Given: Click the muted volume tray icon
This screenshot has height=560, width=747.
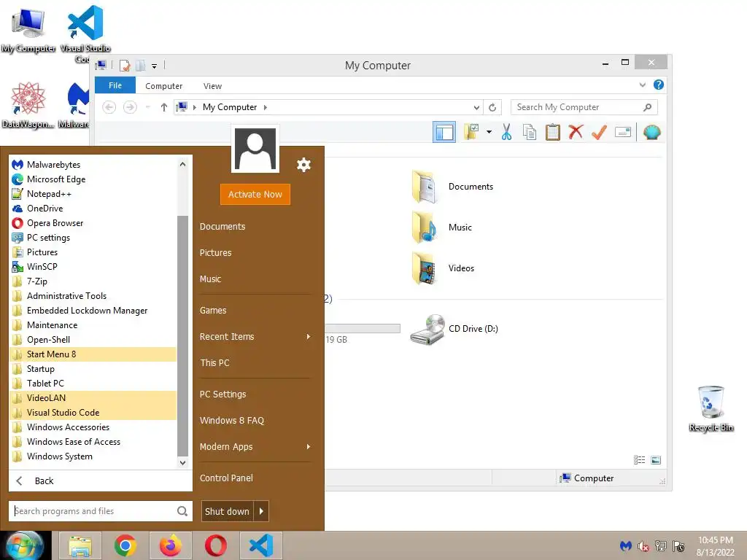Looking at the screenshot, I should tap(643, 546).
